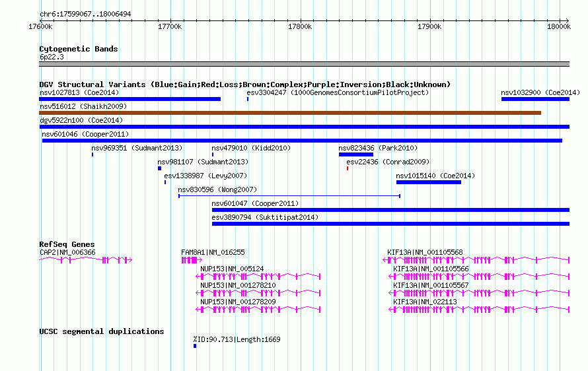Select the esv3304247 1000GenomesConsortiumPilotProject variant label
This screenshot has height=371, width=588.
tap(338, 92)
